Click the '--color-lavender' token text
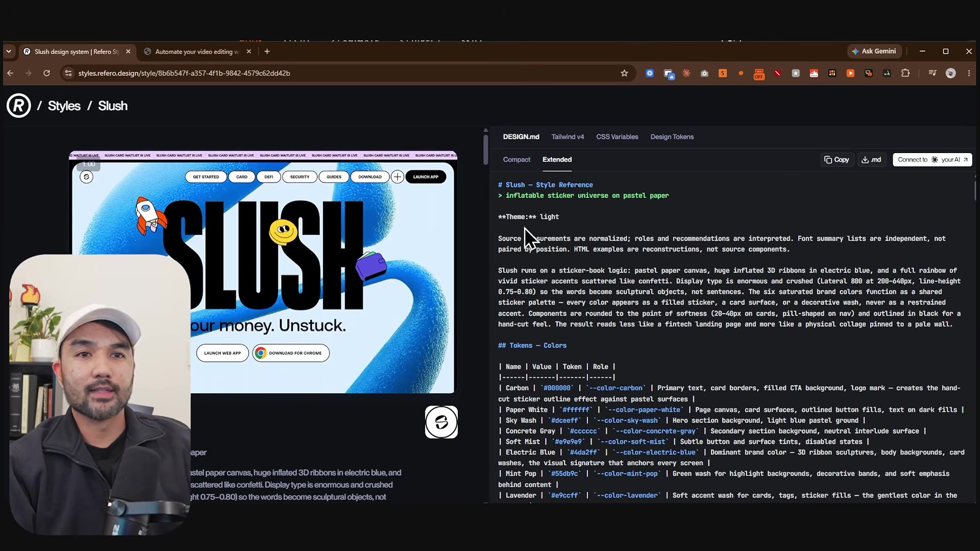Screen dimensions: 980x551 click(x=626, y=495)
